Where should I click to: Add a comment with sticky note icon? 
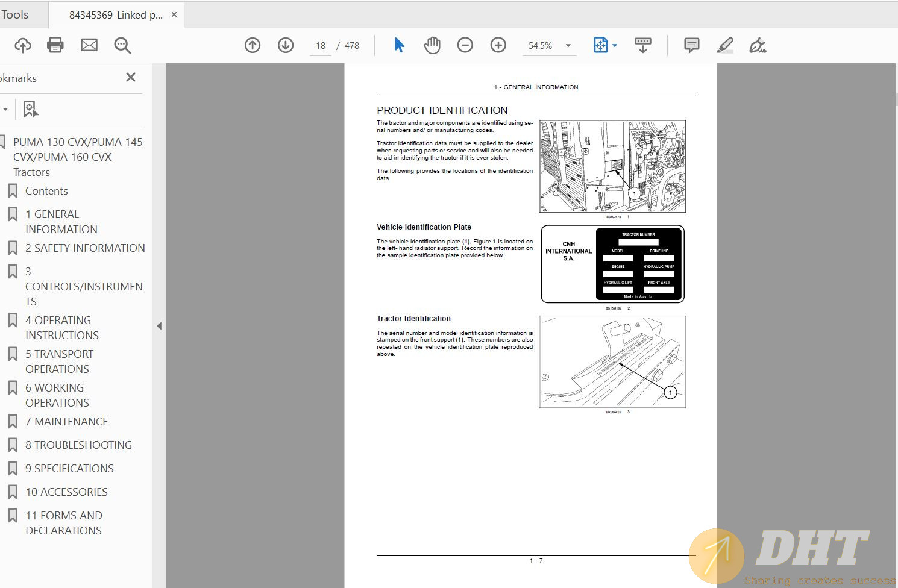[x=691, y=45]
